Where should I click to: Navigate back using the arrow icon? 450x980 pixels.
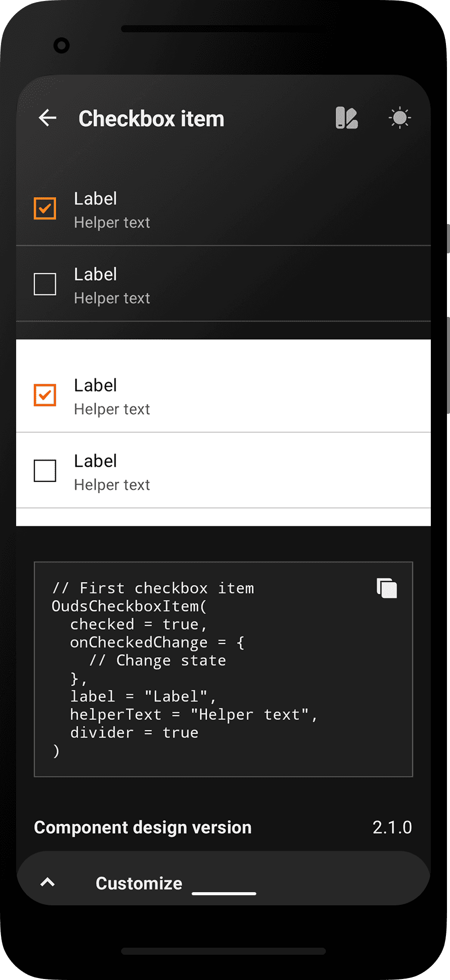click(47, 118)
